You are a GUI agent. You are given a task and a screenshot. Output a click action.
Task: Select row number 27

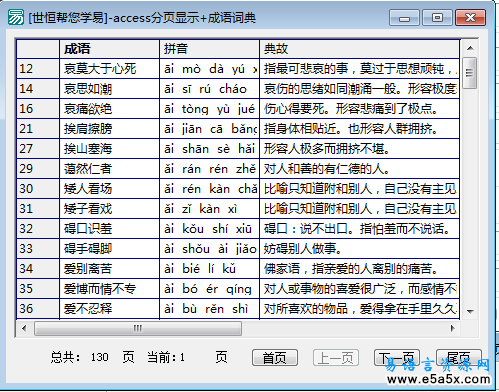(38, 149)
